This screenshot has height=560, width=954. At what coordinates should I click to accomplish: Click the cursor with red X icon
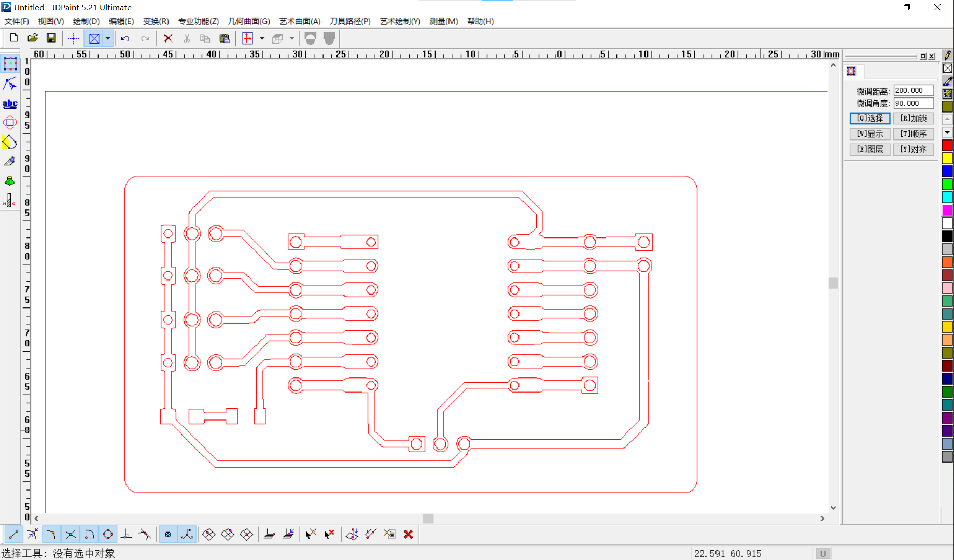(329, 534)
